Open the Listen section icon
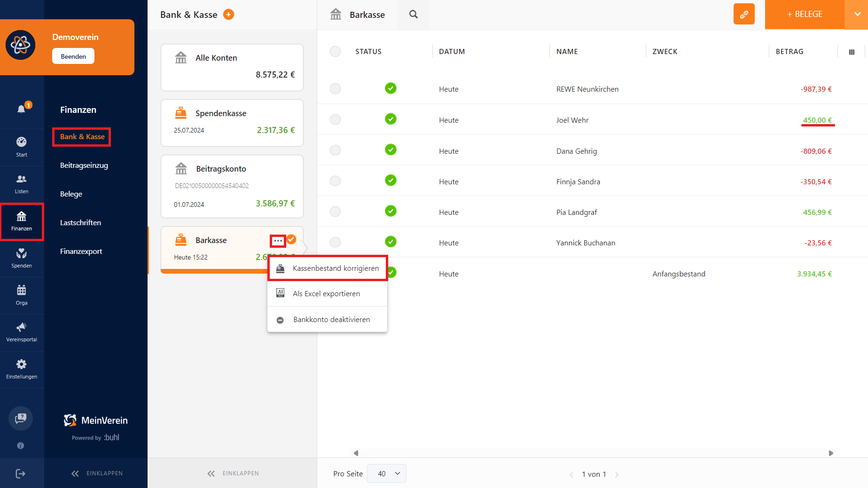The width and height of the screenshot is (868, 488). point(22,179)
